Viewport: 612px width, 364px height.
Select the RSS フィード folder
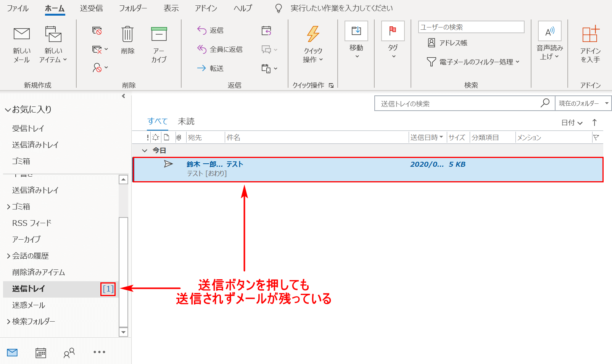(32, 223)
